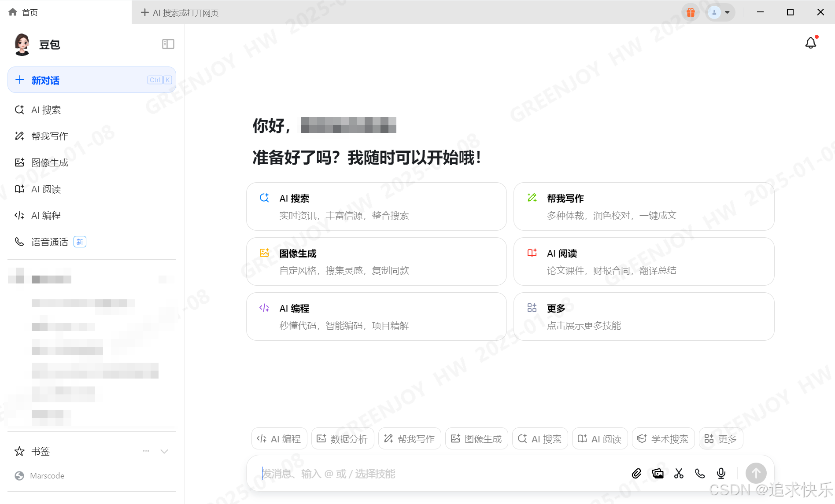Start a new chat with 新对话
The width and height of the screenshot is (835, 504).
click(x=92, y=80)
